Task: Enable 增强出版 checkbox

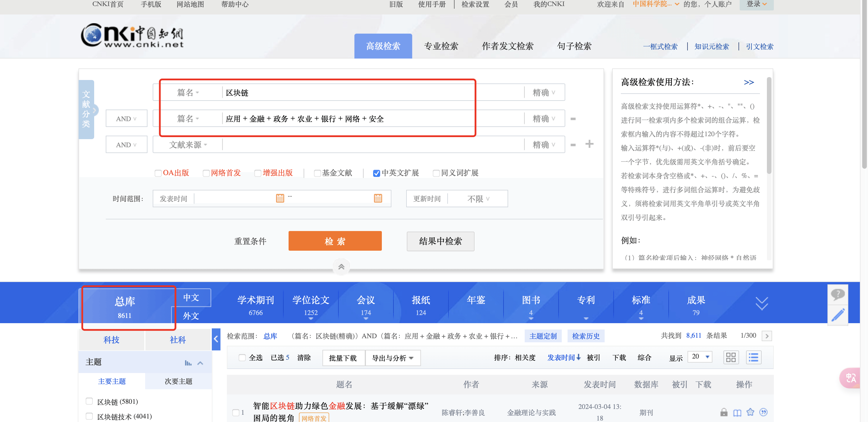Action: pos(258,173)
